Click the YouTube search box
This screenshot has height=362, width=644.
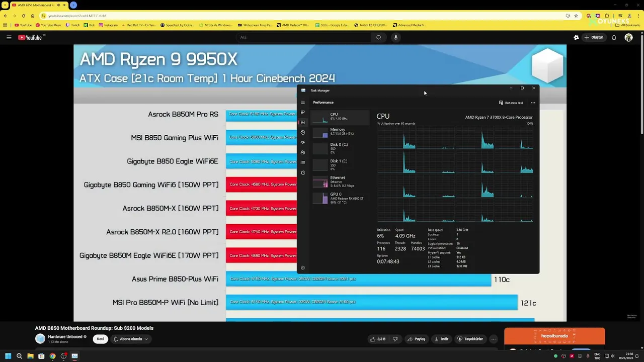[303, 37]
